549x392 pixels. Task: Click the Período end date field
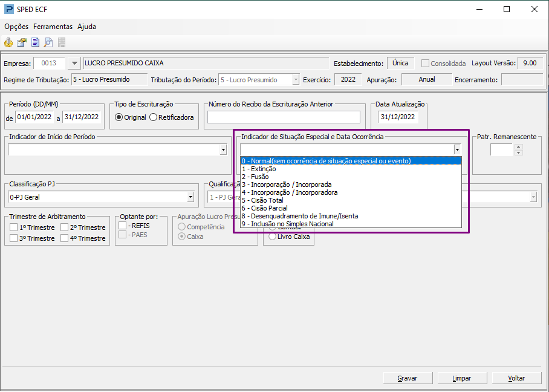point(82,117)
